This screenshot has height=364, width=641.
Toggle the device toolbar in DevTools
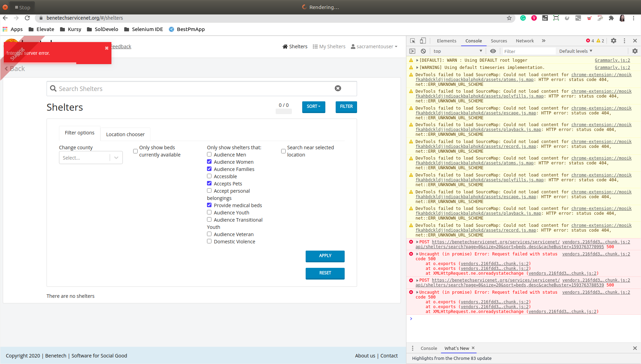(423, 40)
